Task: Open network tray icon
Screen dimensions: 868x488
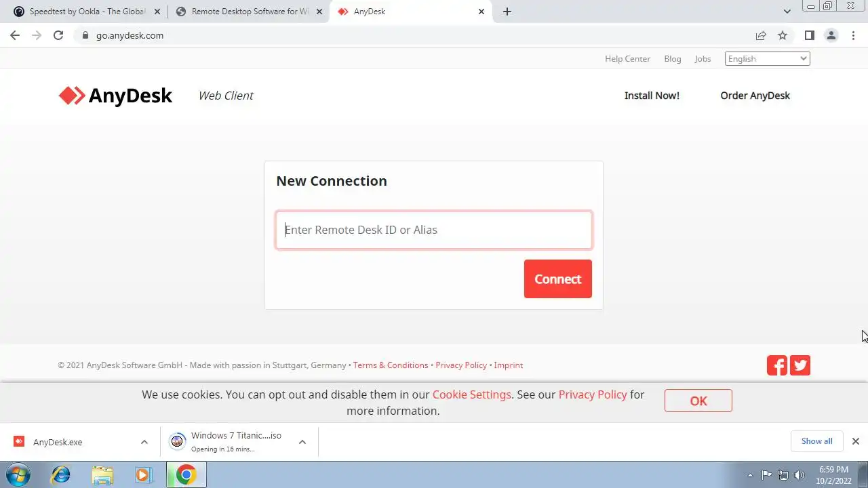Action: click(x=783, y=475)
